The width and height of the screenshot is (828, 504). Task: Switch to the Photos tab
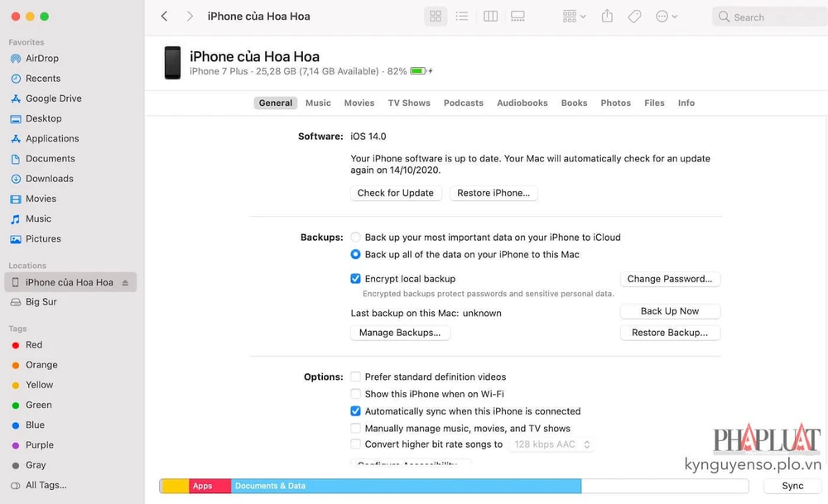pyautogui.click(x=615, y=103)
